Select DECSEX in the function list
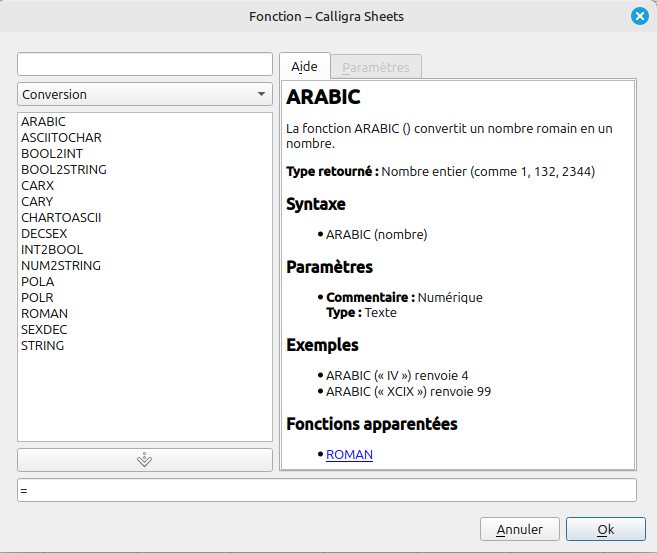657x553 pixels. point(145,233)
